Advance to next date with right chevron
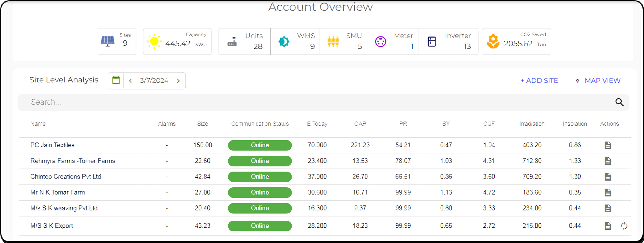This screenshot has height=243, width=644. pyautogui.click(x=179, y=81)
